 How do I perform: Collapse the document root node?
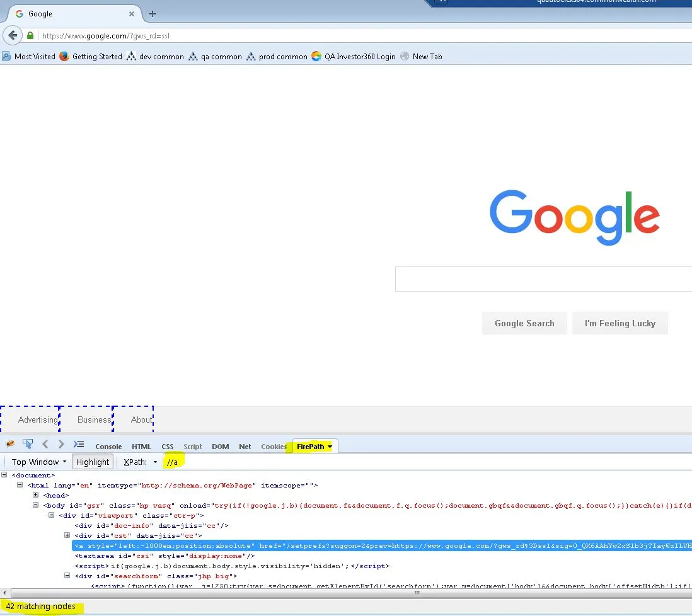coord(4,475)
